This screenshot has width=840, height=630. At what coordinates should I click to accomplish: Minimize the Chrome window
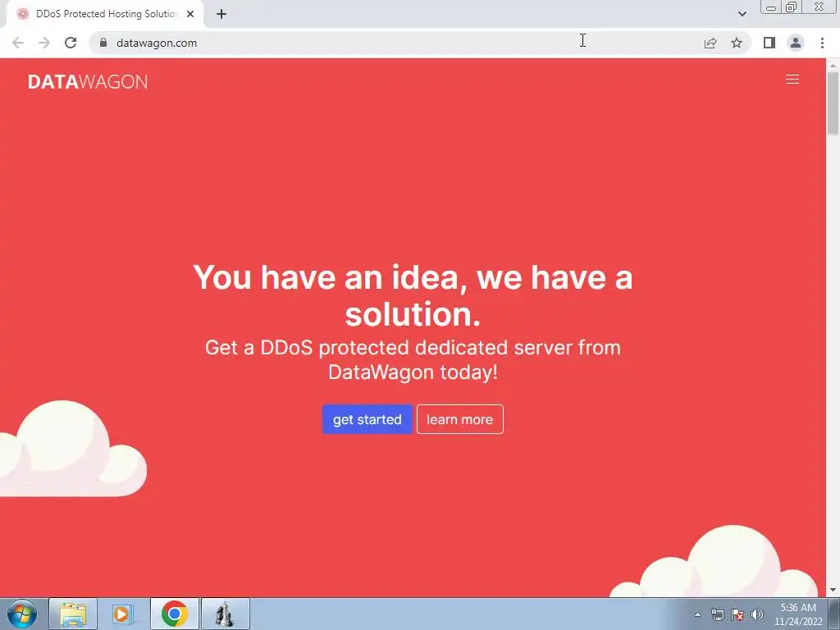coord(771,7)
